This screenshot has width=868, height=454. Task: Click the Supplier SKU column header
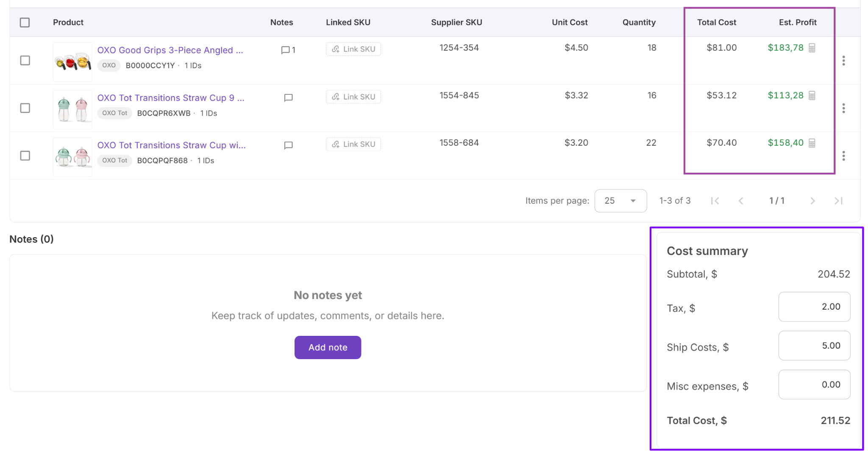click(x=456, y=22)
